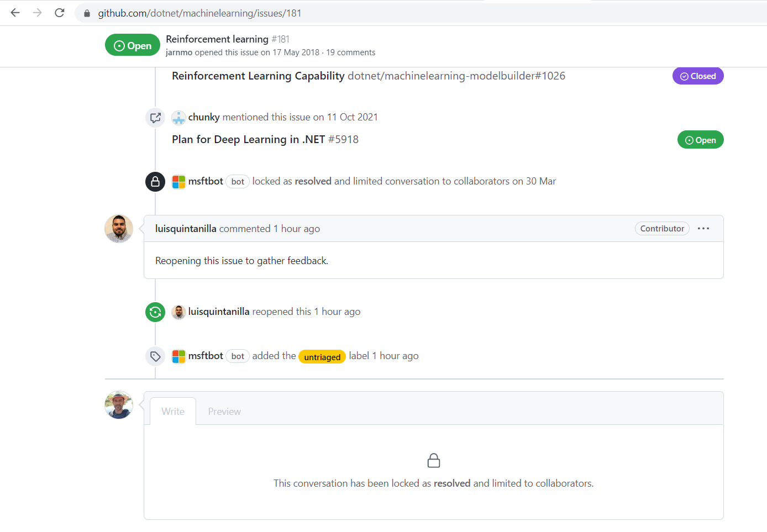This screenshot has height=532, width=767.
Task: Click the Closed badge on the modelbuilder issue
Action: tap(698, 76)
